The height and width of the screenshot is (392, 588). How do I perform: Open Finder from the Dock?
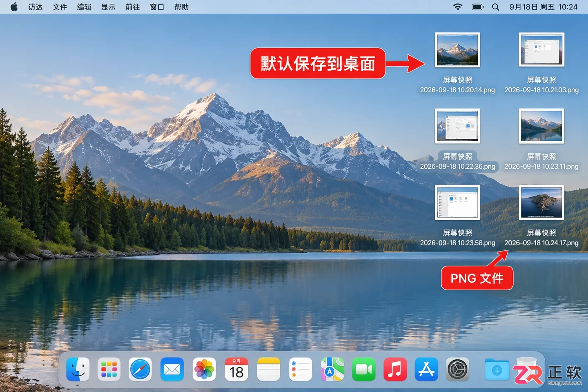78,370
